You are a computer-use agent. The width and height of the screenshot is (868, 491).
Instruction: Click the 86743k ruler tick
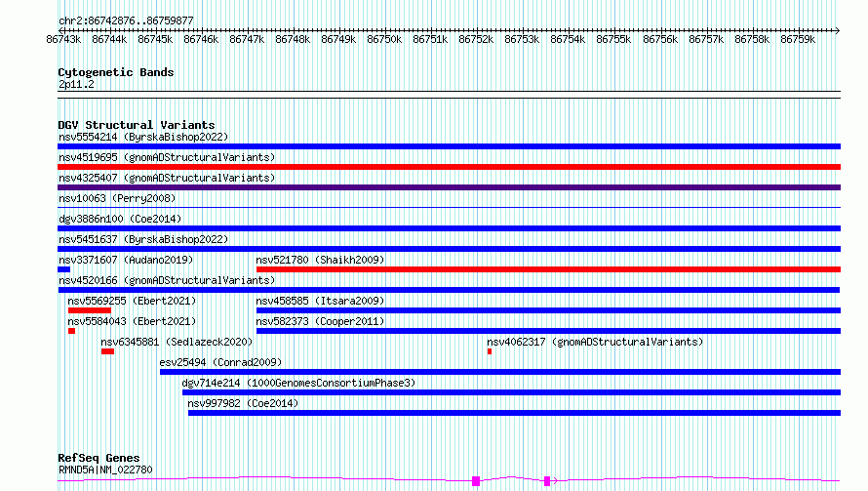click(x=63, y=39)
